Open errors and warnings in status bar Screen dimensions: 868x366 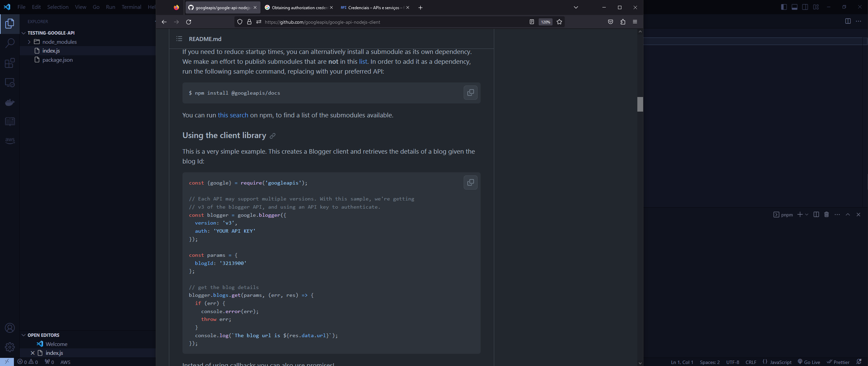pyautogui.click(x=28, y=362)
